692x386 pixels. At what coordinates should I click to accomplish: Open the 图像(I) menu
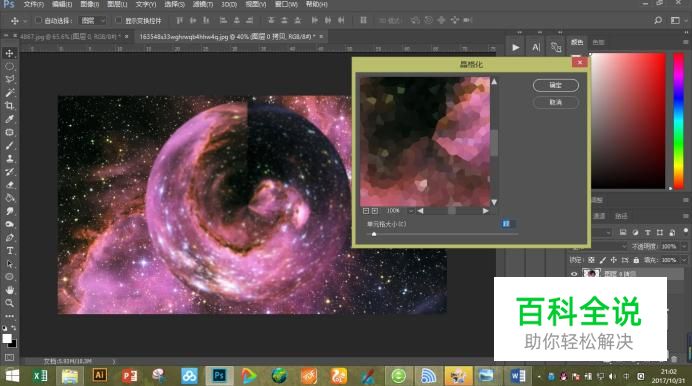click(90, 4)
